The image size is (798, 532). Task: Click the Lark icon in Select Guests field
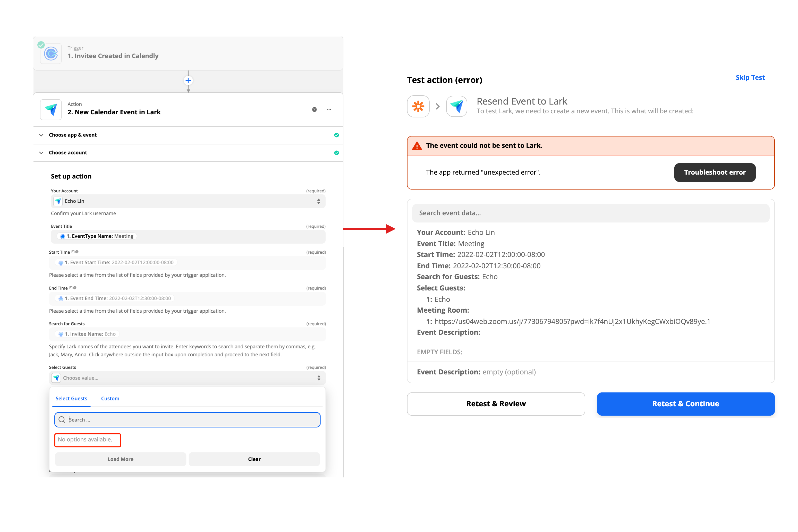56,377
